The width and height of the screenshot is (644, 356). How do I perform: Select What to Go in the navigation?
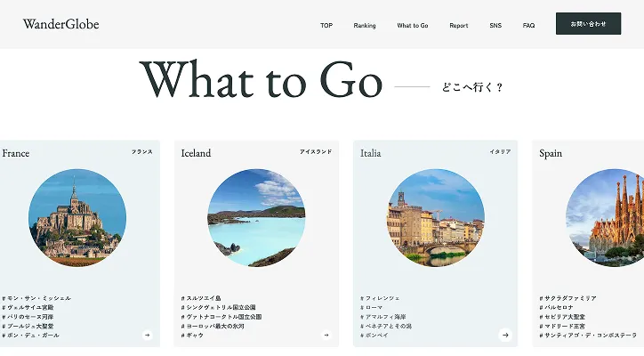[413, 26]
